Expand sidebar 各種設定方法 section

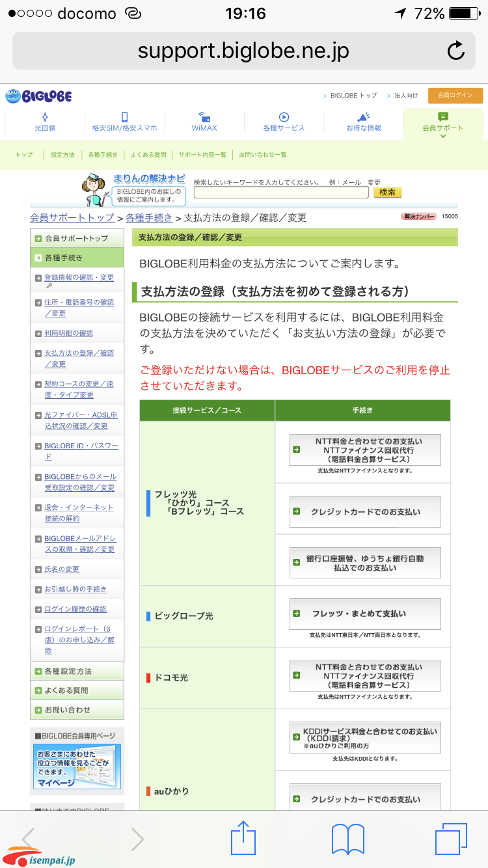click(77, 671)
